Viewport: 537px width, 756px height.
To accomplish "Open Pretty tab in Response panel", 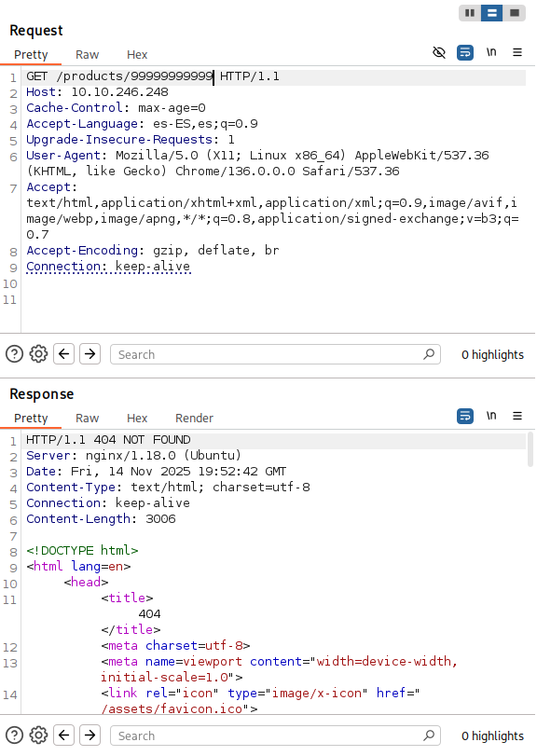I will click(31, 418).
